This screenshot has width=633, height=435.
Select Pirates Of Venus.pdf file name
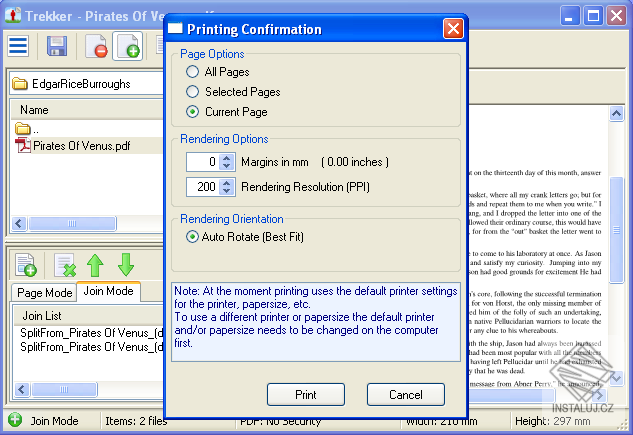[82, 146]
